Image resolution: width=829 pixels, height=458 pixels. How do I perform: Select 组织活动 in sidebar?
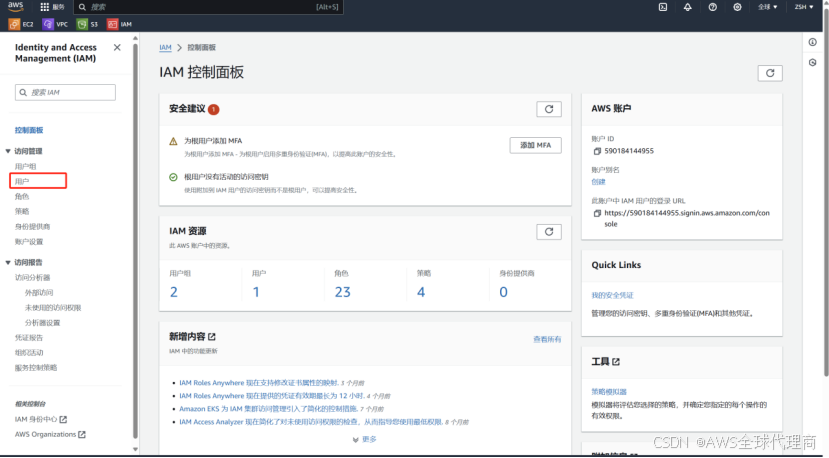[x=29, y=353]
